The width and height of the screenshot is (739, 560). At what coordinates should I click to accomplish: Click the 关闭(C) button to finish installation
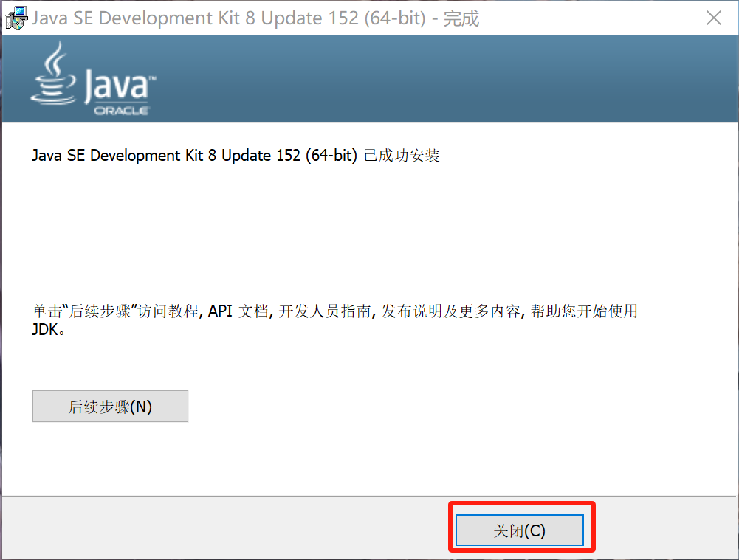(520, 529)
